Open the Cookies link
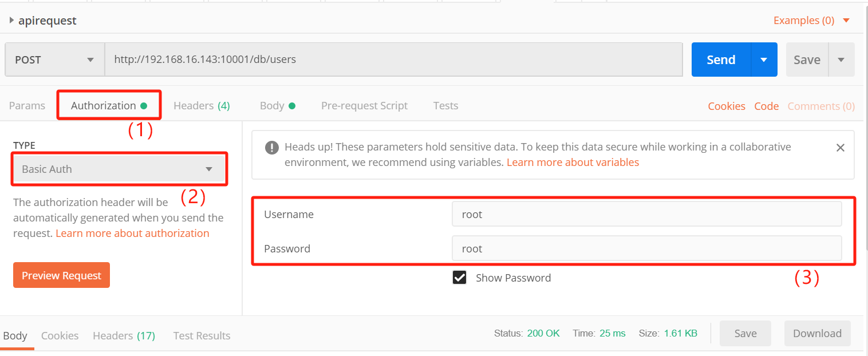The height and width of the screenshot is (356, 868). pos(726,106)
